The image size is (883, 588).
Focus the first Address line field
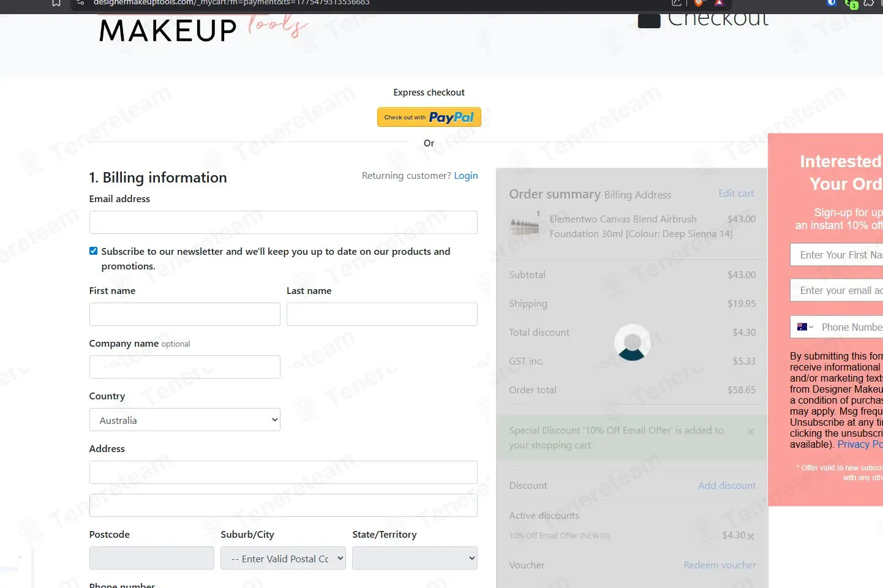[x=284, y=472]
